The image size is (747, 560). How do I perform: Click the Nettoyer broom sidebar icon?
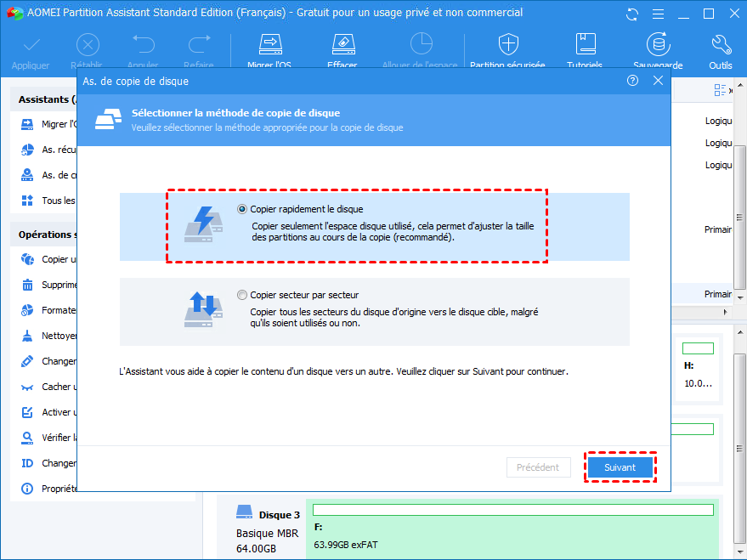pos(28,336)
